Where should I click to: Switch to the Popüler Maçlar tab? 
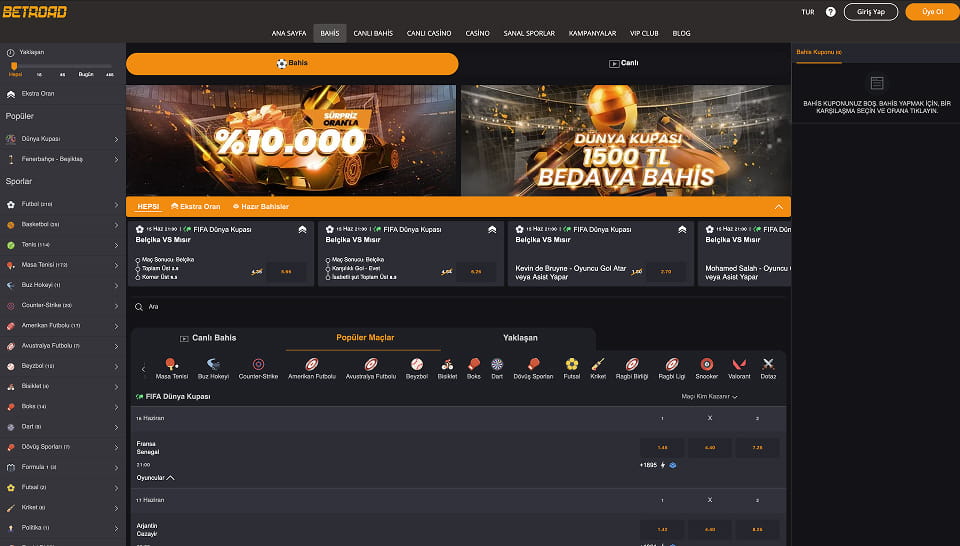click(x=365, y=338)
